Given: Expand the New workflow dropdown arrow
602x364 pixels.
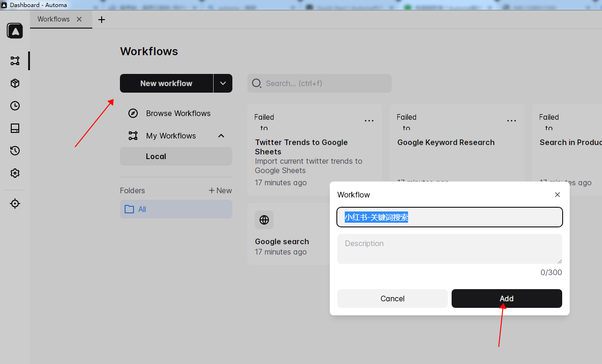Looking at the screenshot, I should pyautogui.click(x=223, y=83).
